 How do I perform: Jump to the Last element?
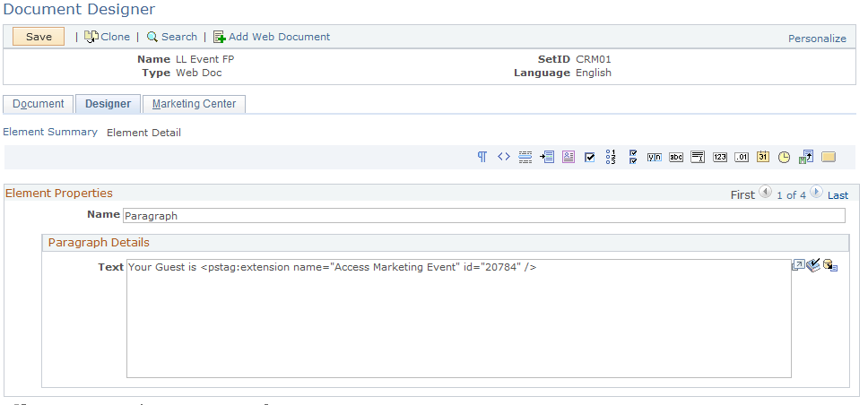838,194
